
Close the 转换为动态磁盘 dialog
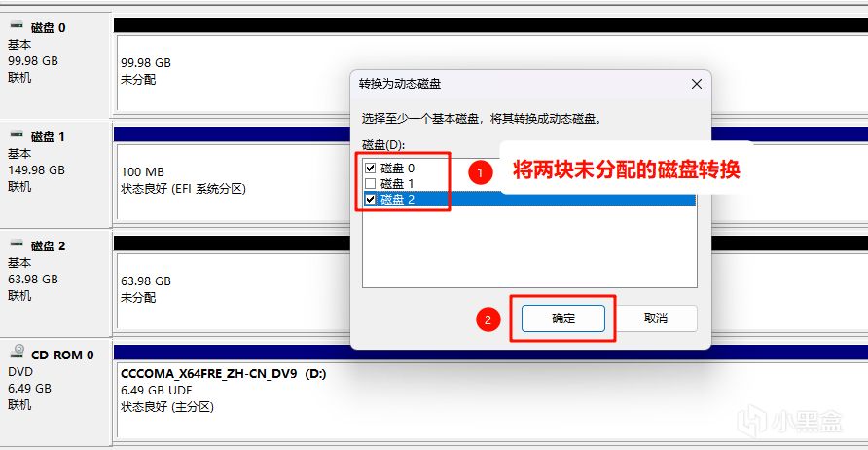point(697,84)
